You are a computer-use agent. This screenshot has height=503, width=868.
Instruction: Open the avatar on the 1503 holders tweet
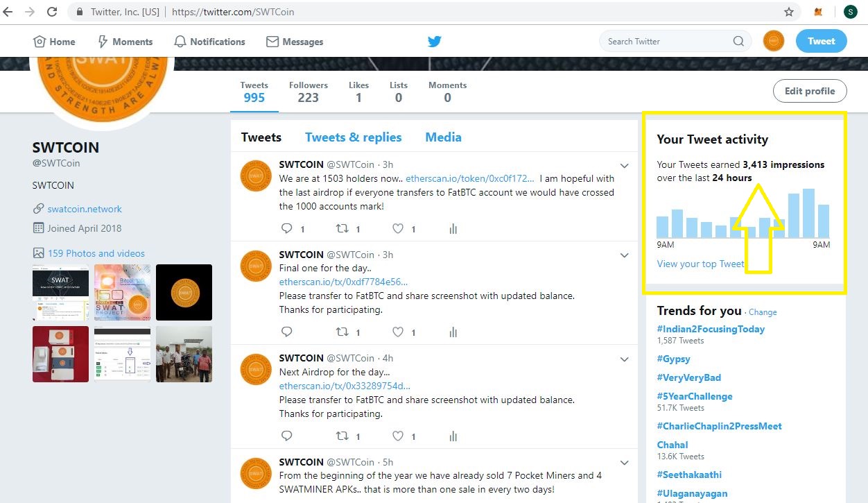(255, 176)
